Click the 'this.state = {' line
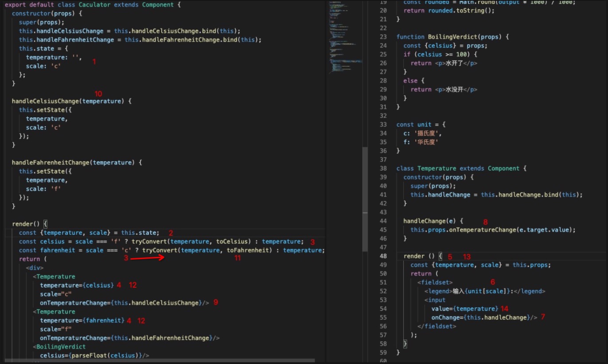Screen dimensions: 608x364 coord(43,48)
